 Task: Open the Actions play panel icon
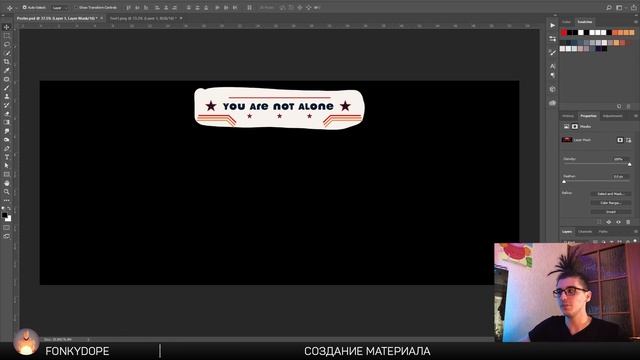click(552, 25)
